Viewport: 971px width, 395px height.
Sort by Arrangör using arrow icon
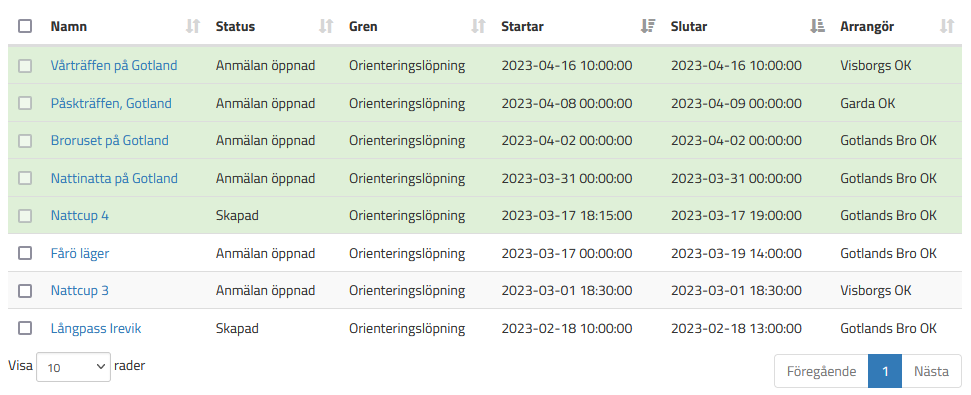tap(947, 27)
